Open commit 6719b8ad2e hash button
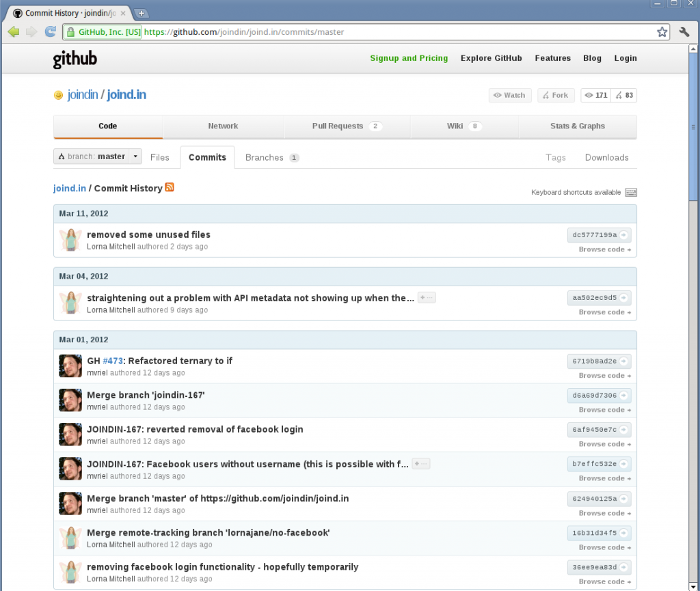This screenshot has width=700, height=591. point(599,361)
